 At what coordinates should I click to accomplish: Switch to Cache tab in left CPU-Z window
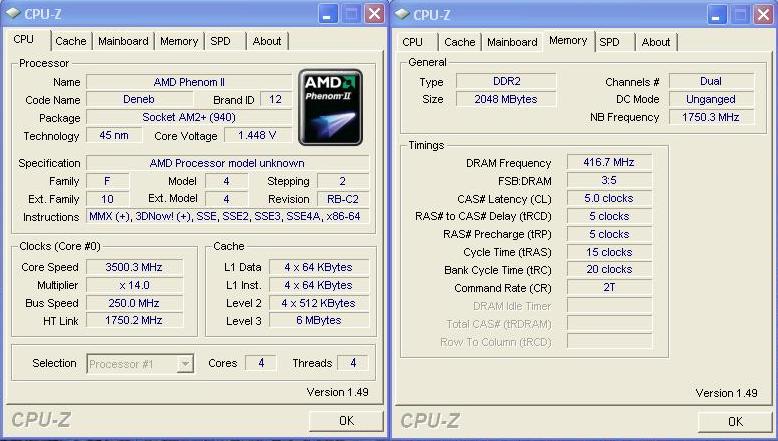(x=70, y=41)
